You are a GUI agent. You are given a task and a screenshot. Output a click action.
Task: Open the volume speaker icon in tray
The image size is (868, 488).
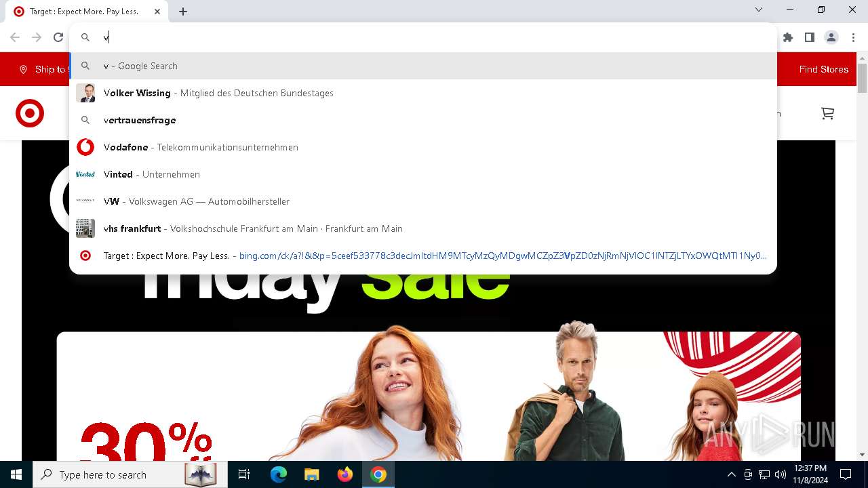click(x=781, y=474)
